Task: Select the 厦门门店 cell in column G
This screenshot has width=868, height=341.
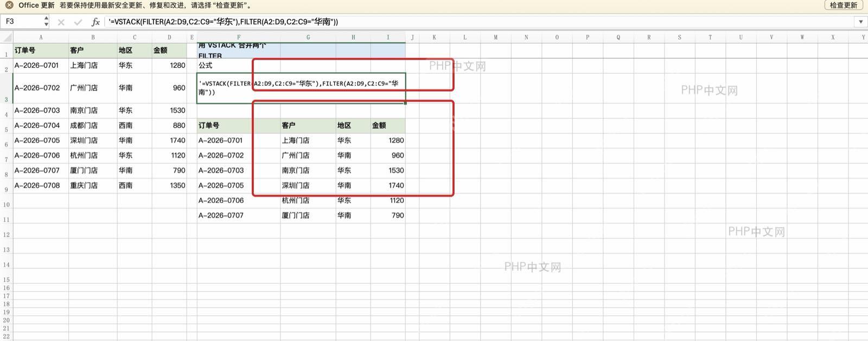Action: click(x=308, y=216)
